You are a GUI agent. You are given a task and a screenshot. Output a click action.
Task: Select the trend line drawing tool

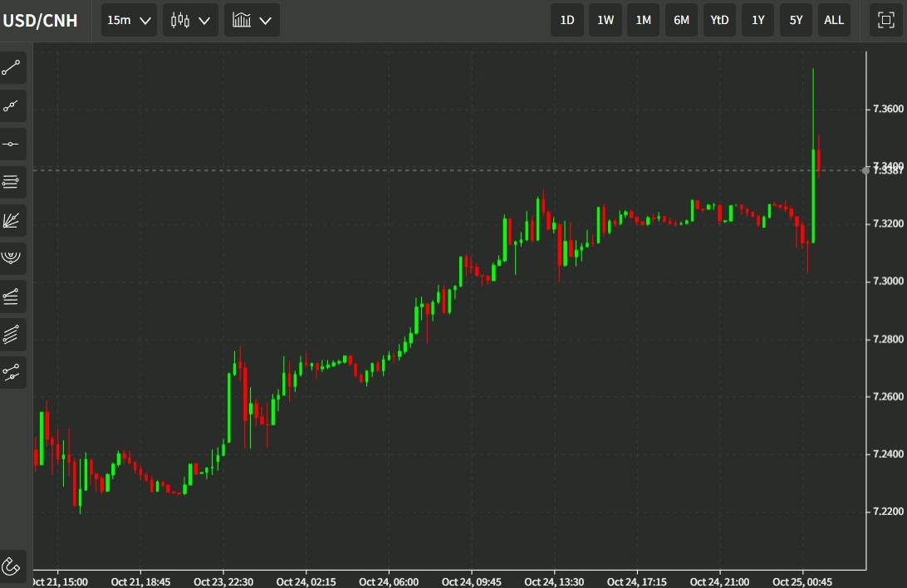tap(11, 67)
